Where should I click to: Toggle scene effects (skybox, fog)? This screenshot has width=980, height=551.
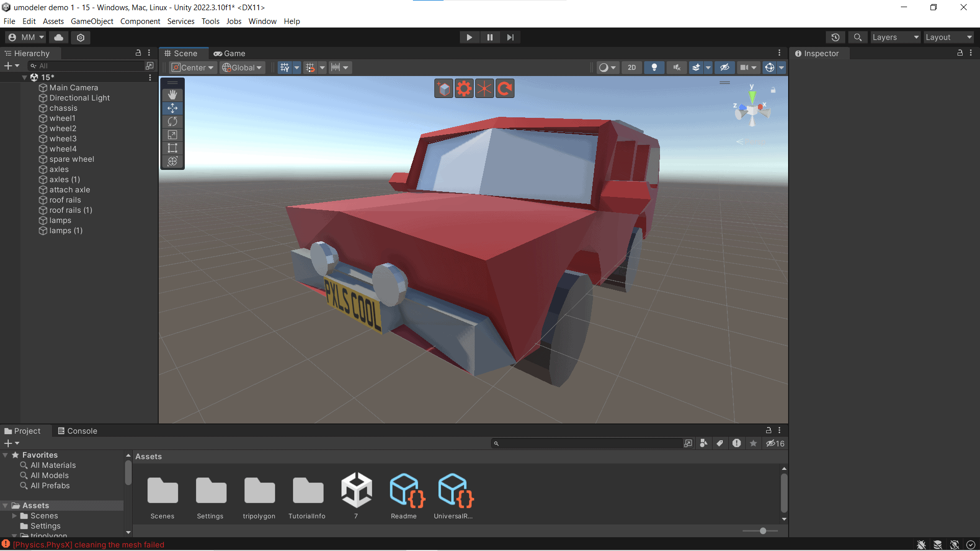coord(696,67)
